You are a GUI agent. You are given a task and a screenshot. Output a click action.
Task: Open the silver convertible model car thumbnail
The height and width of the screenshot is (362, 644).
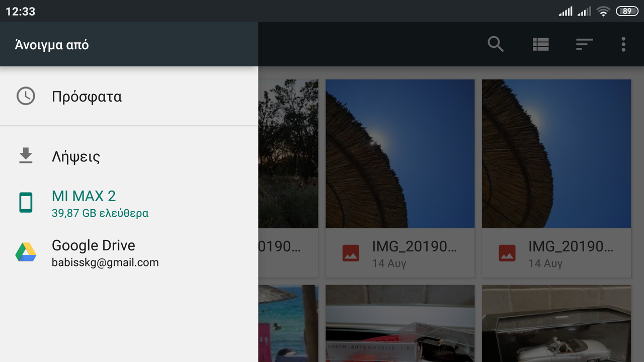(x=556, y=323)
